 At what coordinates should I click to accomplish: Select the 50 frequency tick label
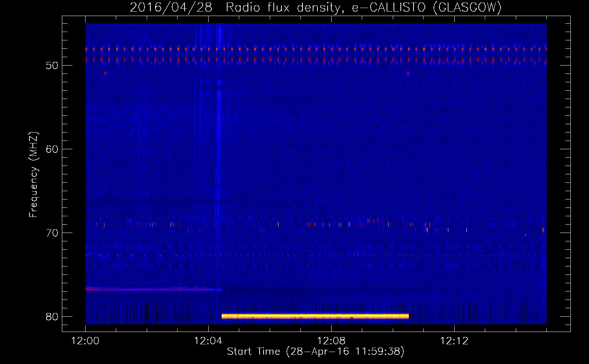tap(52, 66)
